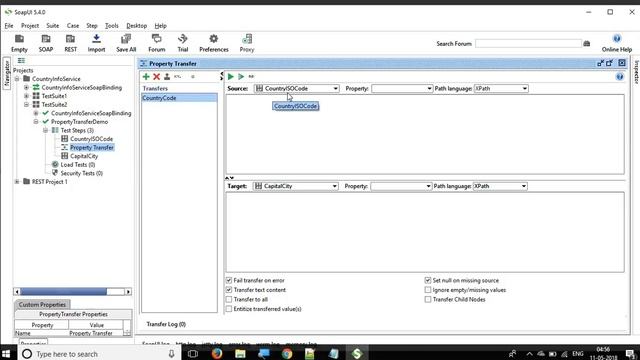The image size is (640, 360).
Task: Run selected property transfer (first green play)
Action: 231,76
